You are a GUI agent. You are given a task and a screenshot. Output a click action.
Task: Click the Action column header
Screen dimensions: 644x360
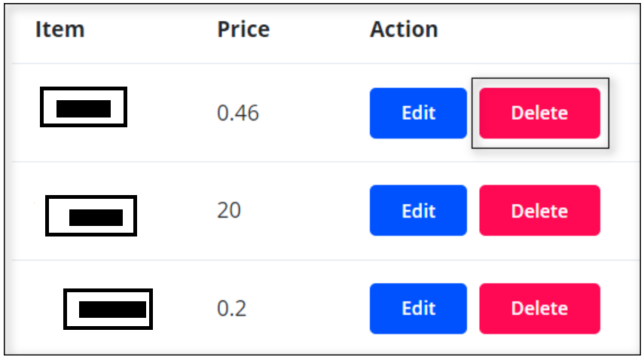tap(404, 29)
